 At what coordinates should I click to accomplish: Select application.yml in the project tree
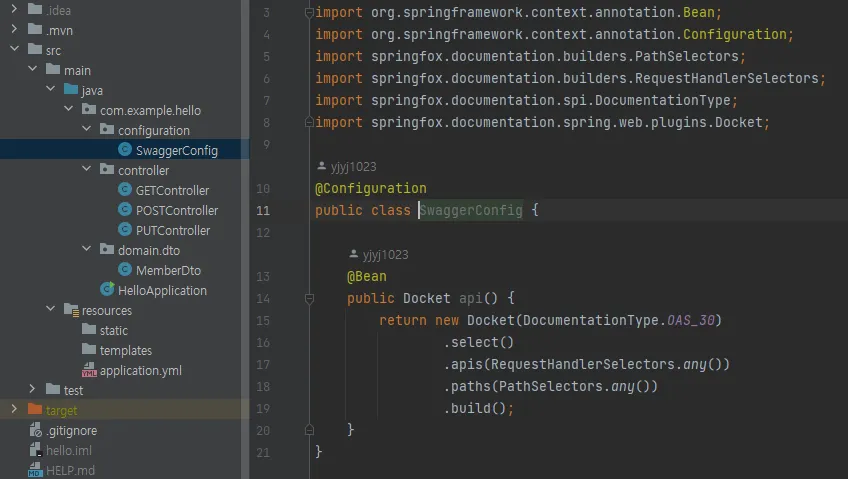(141, 370)
